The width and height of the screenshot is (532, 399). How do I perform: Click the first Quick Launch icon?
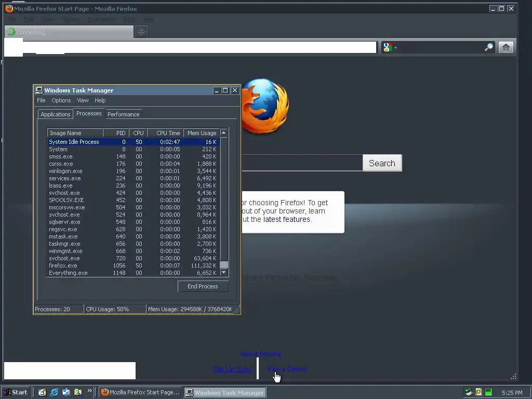pos(42,392)
